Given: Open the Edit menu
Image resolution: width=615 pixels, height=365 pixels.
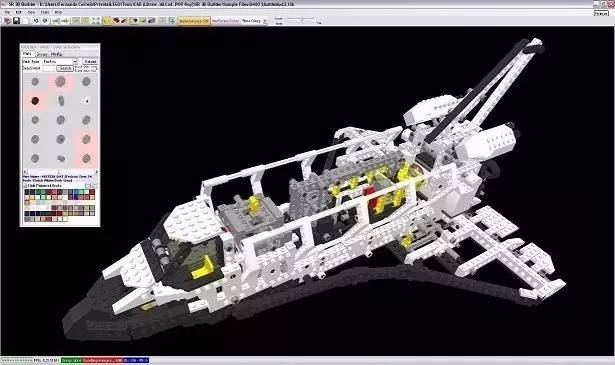Looking at the screenshot, I should pyautogui.click(x=18, y=12).
